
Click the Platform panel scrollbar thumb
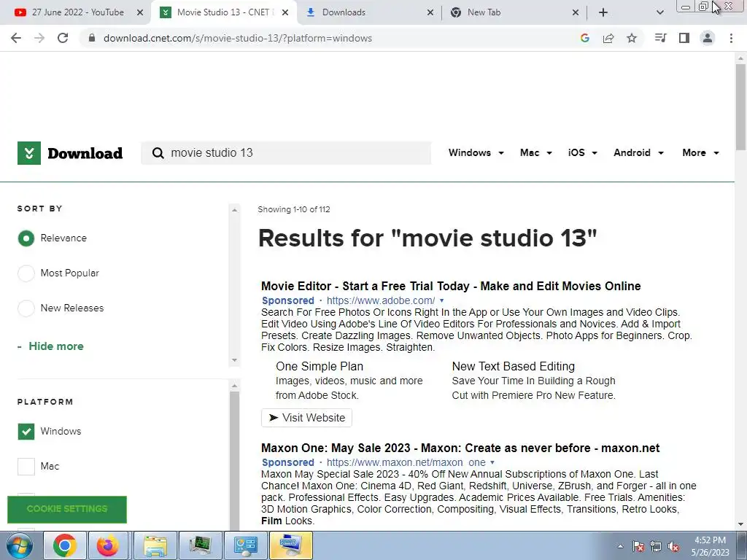pos(234,461)
